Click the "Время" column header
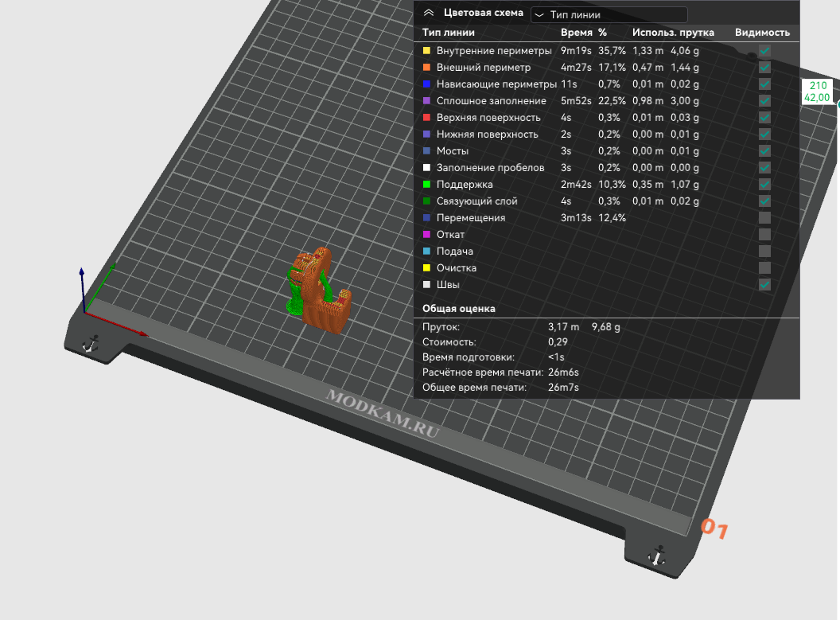 [576, 33]
